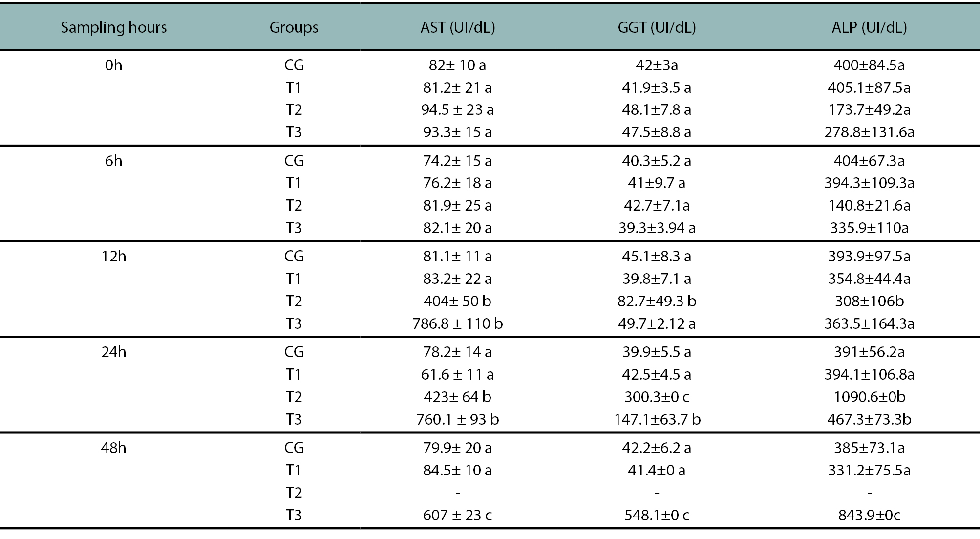980x539 pixels.
Task: Click the 6h sampling hour label
Action: [113, 161]
